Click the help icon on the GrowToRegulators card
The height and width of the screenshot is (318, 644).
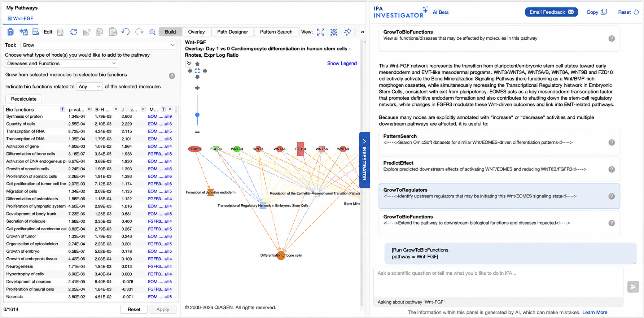(612, 196)
